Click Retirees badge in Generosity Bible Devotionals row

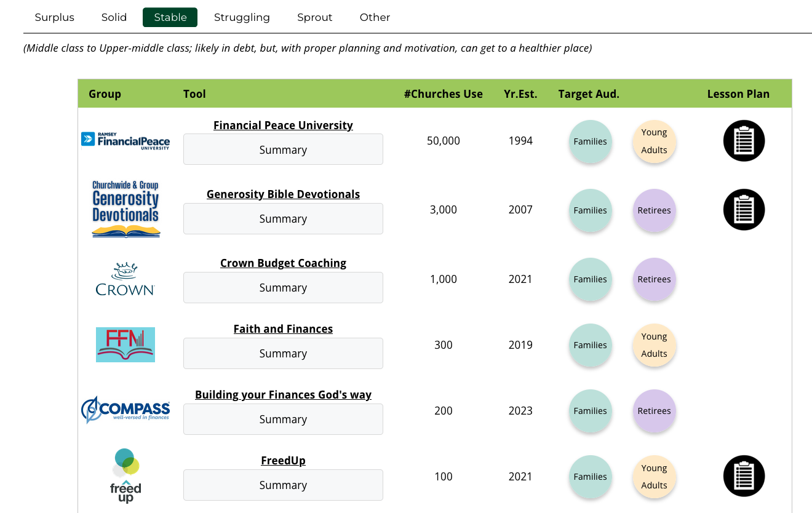[x=655, y=210]
